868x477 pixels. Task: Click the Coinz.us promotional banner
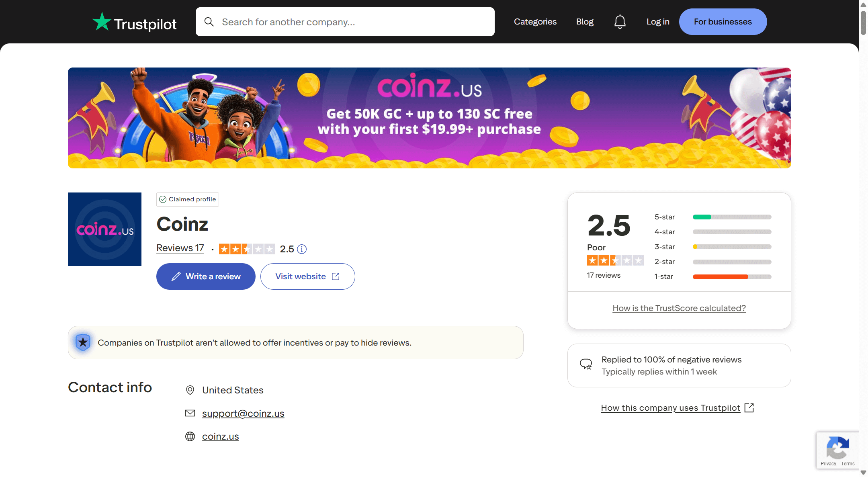click(429, 118)
